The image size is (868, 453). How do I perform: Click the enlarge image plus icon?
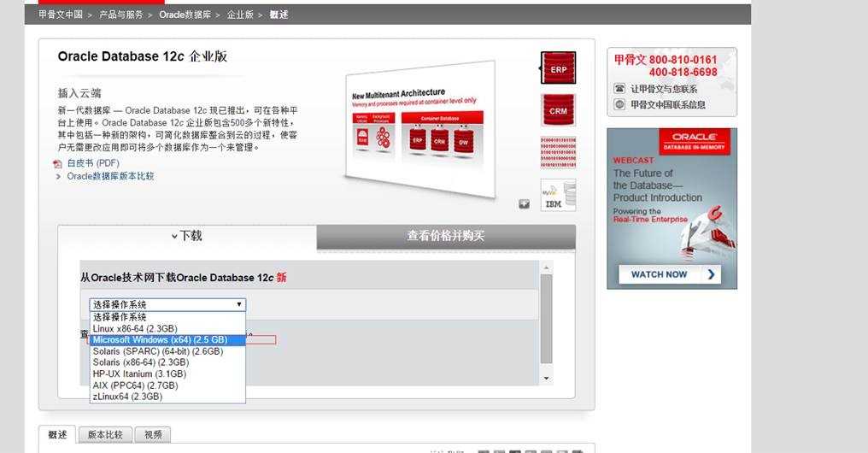pos(525,204)
